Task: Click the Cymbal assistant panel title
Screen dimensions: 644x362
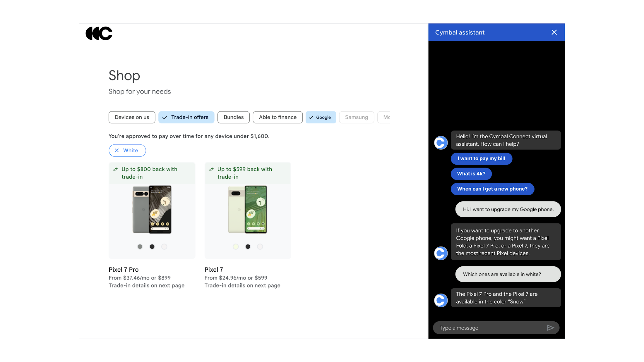Action: click(460, 32)
